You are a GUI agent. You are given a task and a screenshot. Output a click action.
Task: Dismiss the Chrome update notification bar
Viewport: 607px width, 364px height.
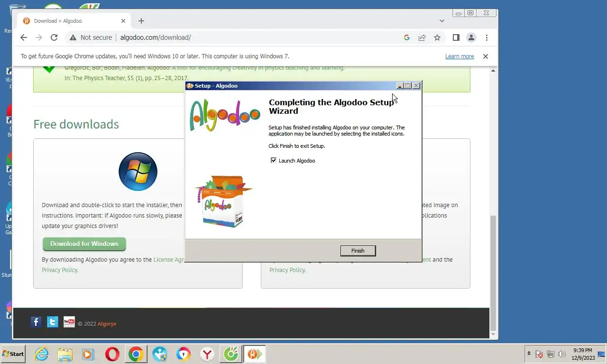coord(486,56)
